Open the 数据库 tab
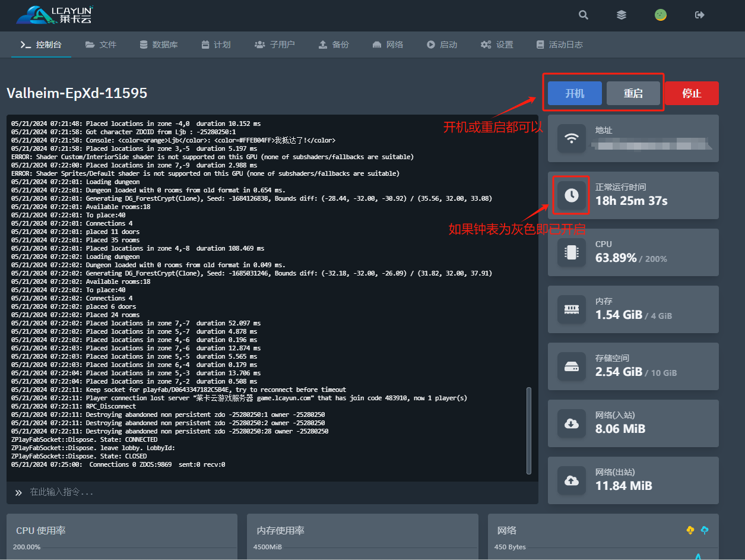The image size is (745, 560). click(x=158, y=45)
